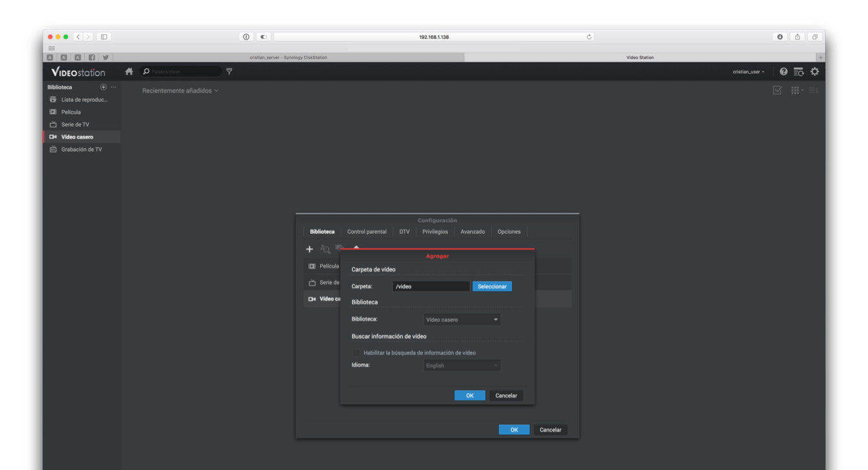Open the Biblioteca more-options ellipsis
This screenshot has height=470, width=868.
(x=113, y=87)
